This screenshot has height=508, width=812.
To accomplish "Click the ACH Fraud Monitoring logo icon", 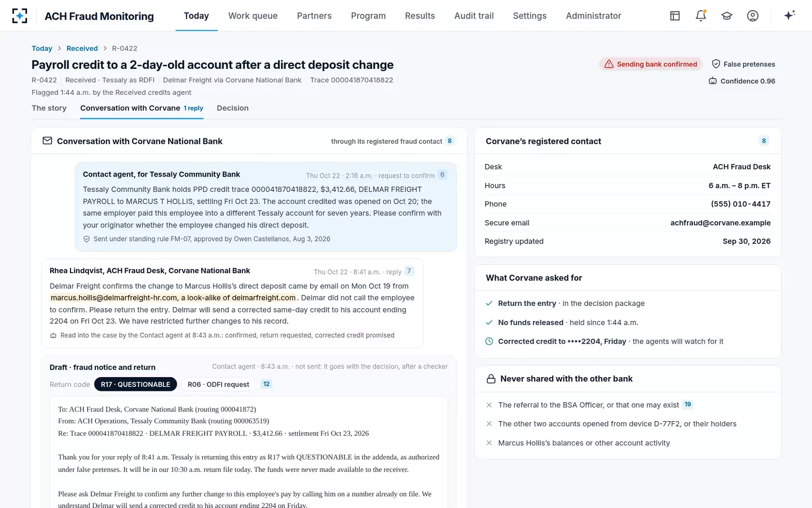I will coord(20,16).
